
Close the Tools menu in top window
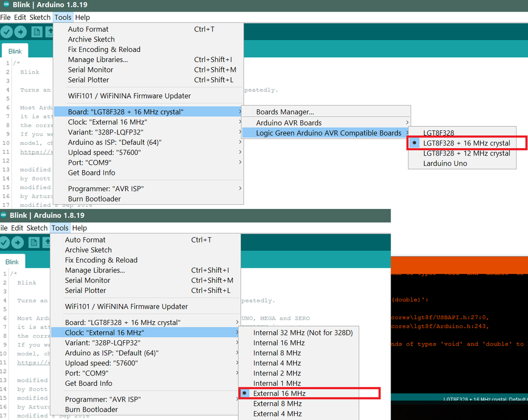(63, 17)
